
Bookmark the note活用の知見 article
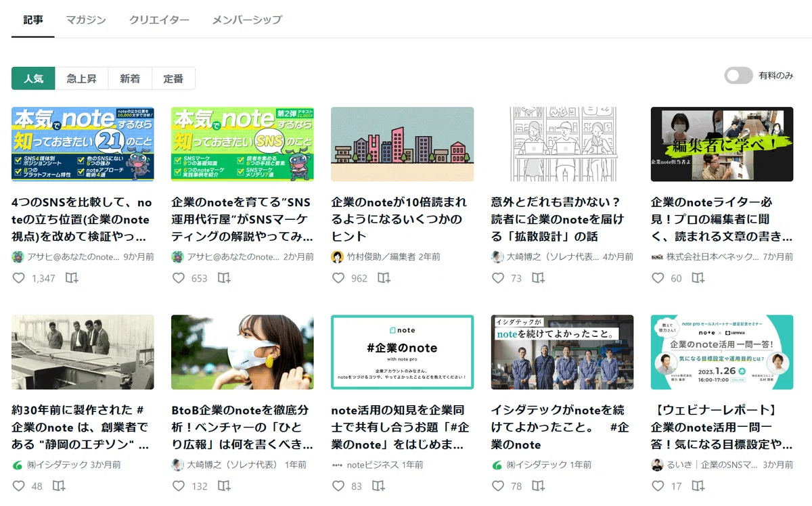pos(378,486)
